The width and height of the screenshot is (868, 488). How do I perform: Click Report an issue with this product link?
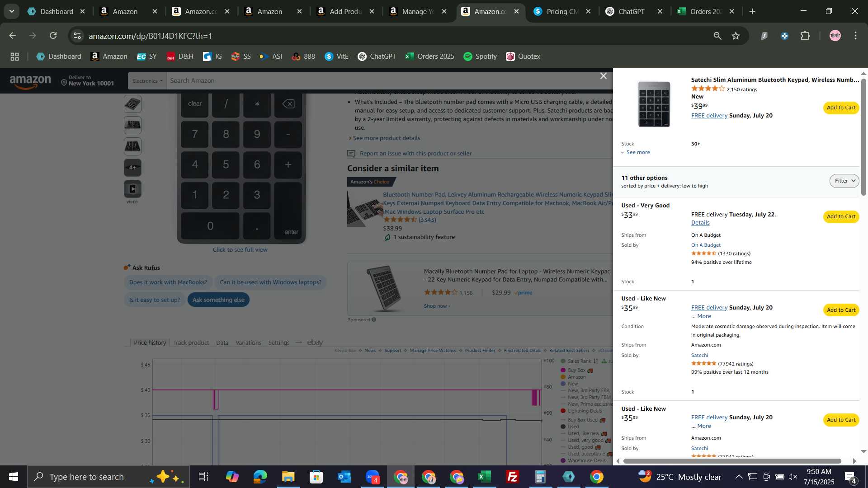[415, 154]
